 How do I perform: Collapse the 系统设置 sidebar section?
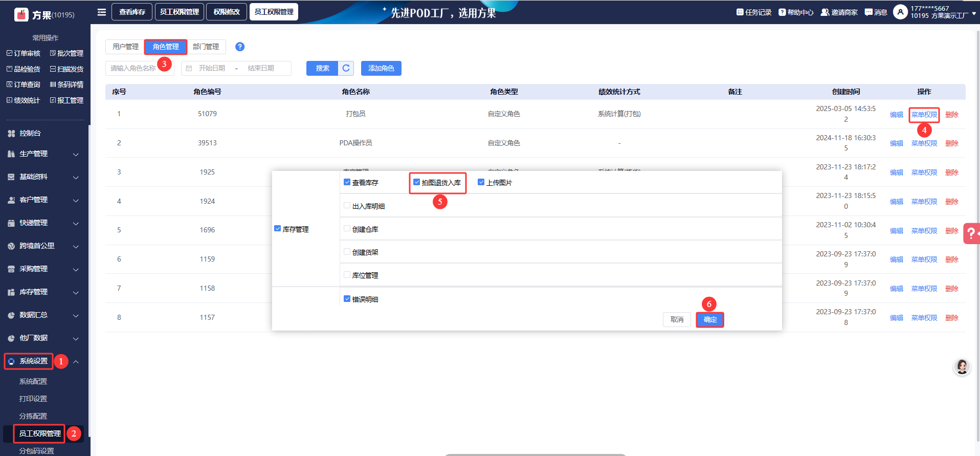[76, 362]
